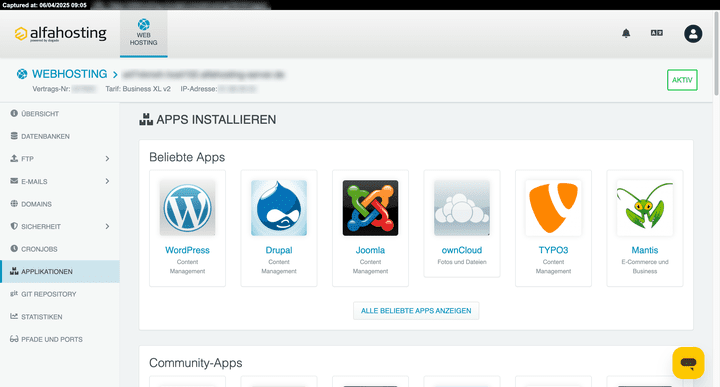The height and width of the screenshot is (387, 720).
Task: Click the WordPress logo icon
Action: tap(187, 208)
